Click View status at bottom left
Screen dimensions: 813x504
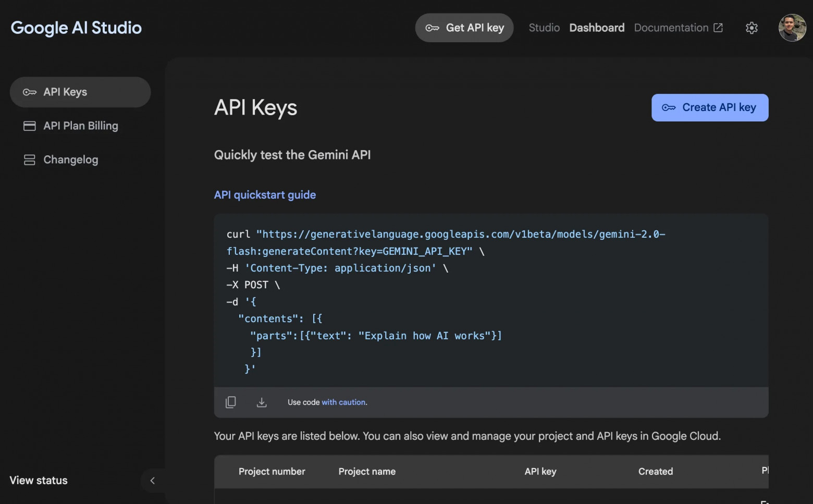[x=38, y=480]
